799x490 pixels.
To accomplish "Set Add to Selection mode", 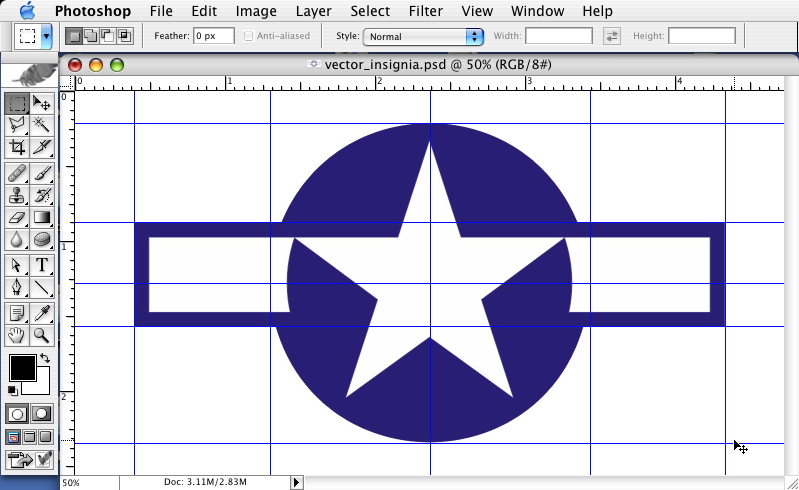I will pos(91,36).
